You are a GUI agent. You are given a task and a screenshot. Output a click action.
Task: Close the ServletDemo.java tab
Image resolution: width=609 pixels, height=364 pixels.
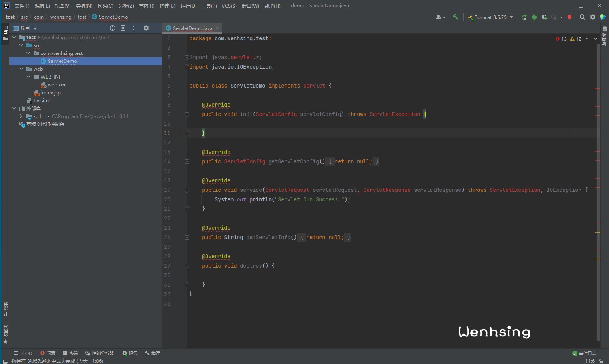[x=217, y=28]
